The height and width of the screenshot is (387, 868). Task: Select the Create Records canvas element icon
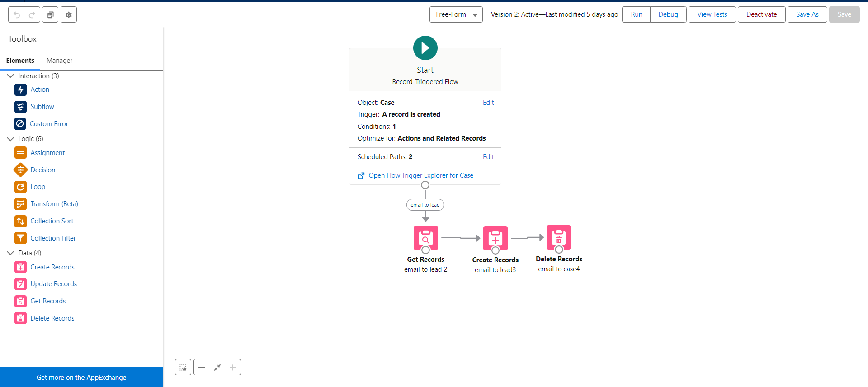coord(495,238)
